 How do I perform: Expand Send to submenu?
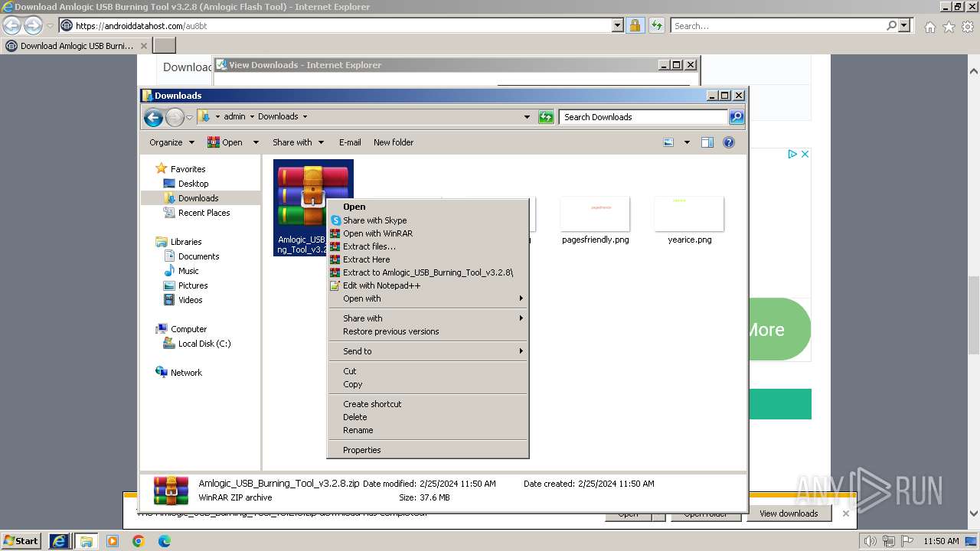(428, 351)
